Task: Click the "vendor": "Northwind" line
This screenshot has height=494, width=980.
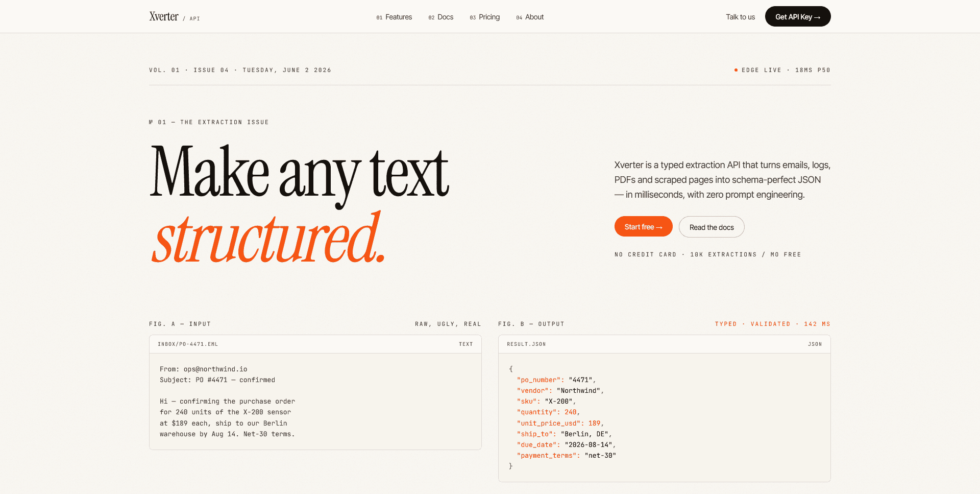Action: [x=560, y=390]
